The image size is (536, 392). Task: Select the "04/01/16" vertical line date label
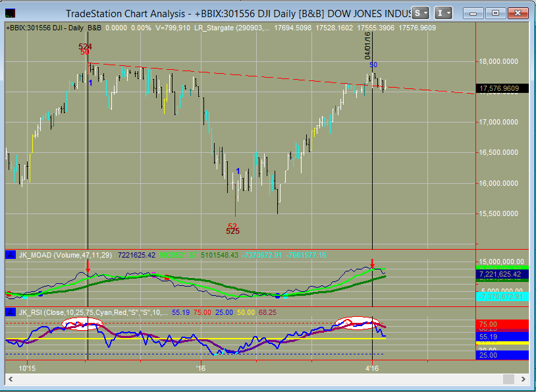(367, 46)
